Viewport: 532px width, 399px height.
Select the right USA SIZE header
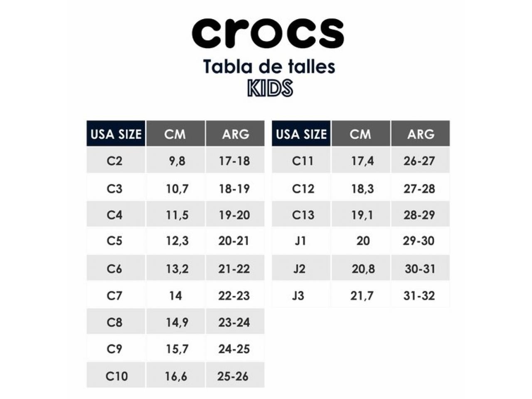[301, 133]
